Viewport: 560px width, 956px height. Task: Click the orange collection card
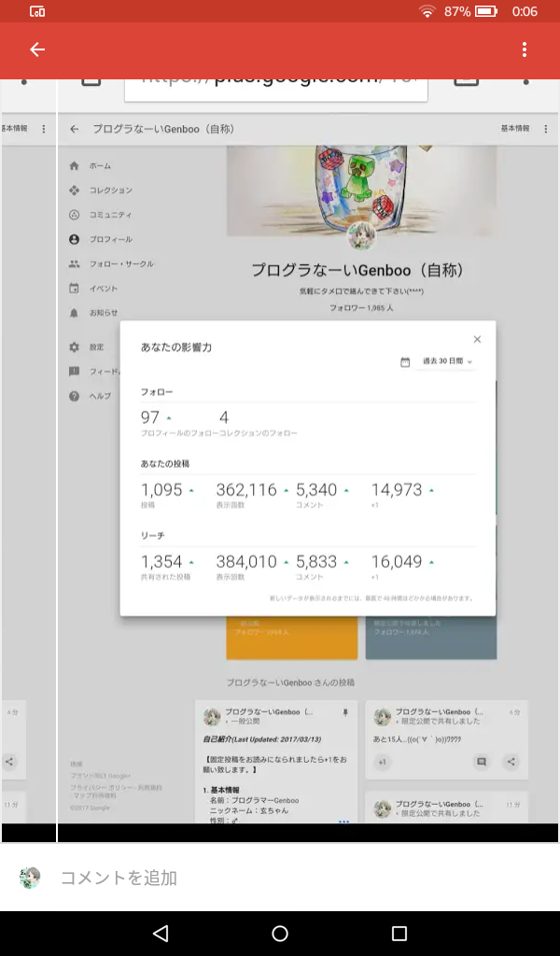[x=292, y=637]
